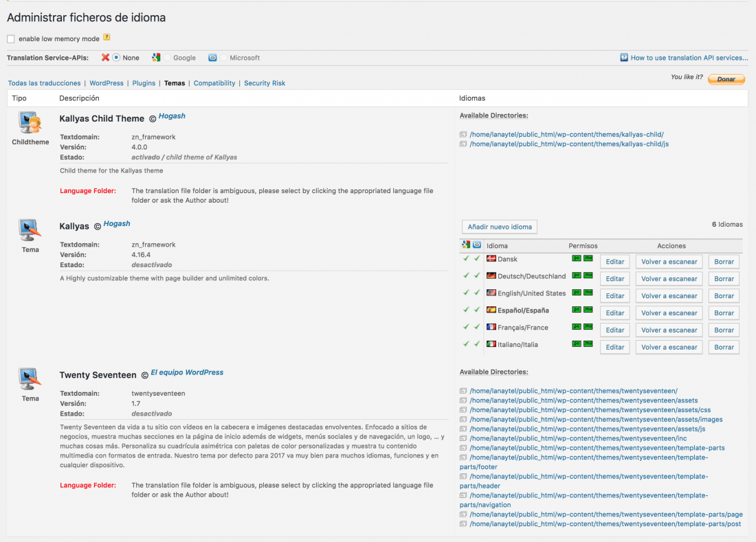The image size is (756, 542).
Task: Click the po file icon for Español/España
Action: pos(576,309)
